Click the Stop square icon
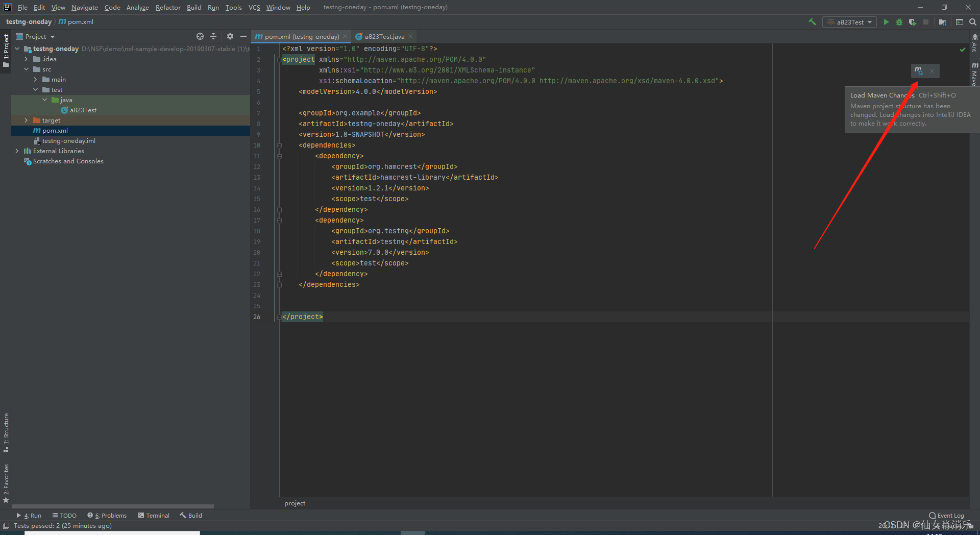The image size is (980, 535). coord(926,22)
